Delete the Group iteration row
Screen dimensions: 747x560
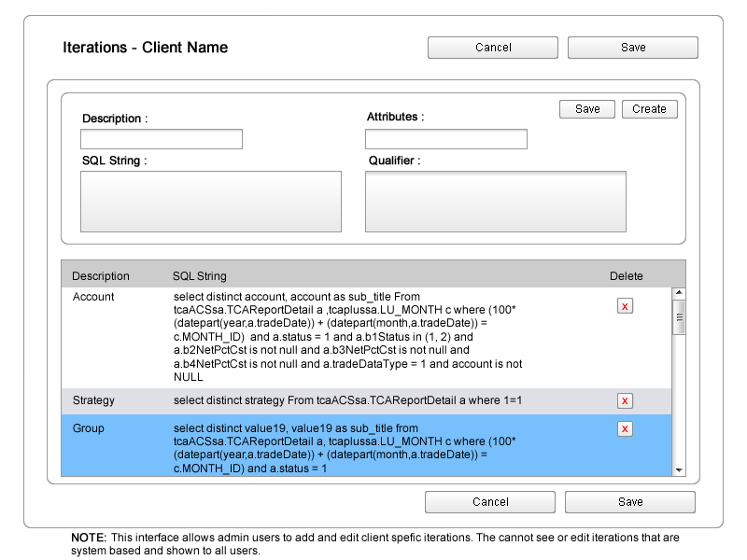pyautogui.click(x=625, y=429)
